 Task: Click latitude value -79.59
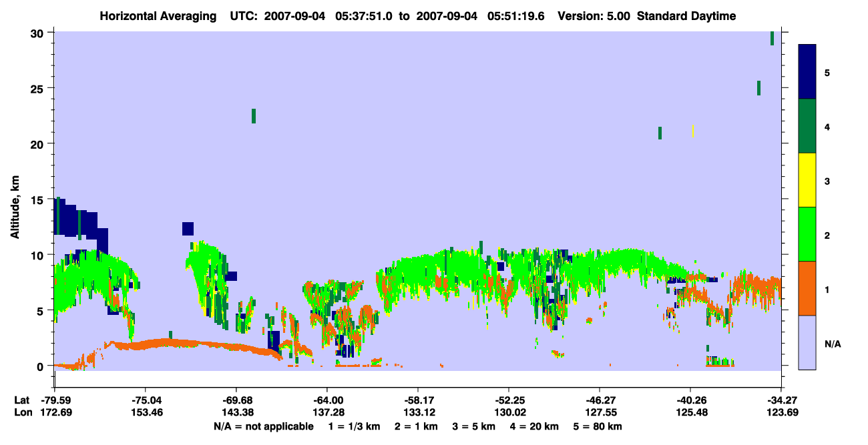56,400
